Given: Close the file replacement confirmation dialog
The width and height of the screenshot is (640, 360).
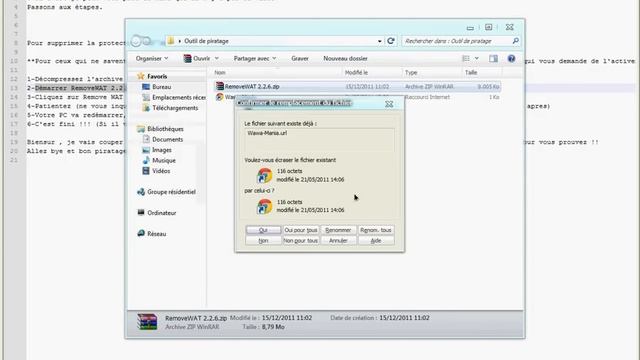Looking at the screenshot, I should (x=389, y=104).
